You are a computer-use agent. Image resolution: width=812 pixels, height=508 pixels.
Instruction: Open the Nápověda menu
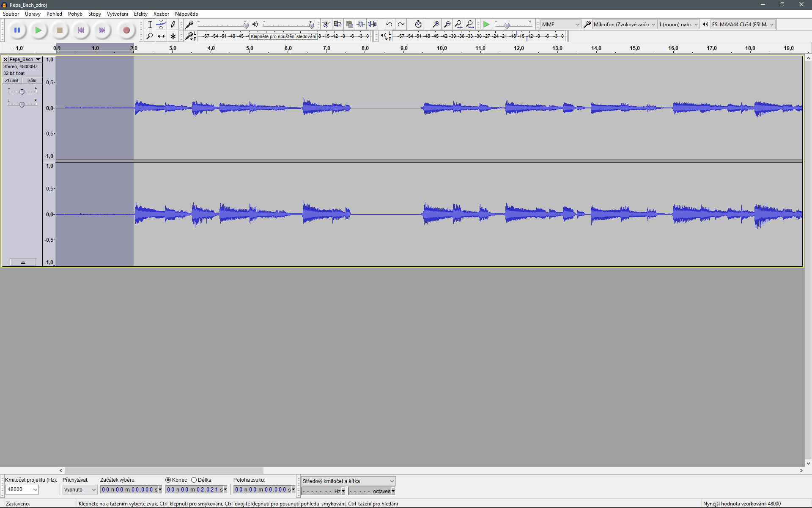pyautogui.click(x=187, y=14)
